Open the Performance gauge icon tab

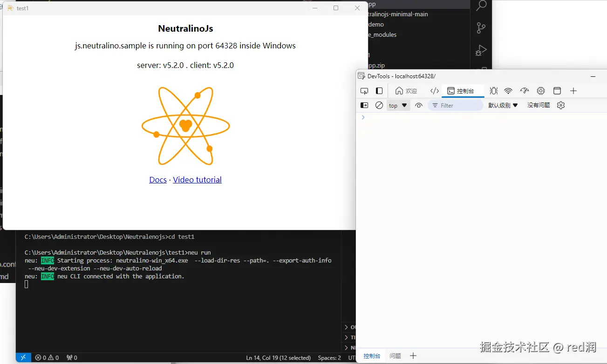coord(525,91)
